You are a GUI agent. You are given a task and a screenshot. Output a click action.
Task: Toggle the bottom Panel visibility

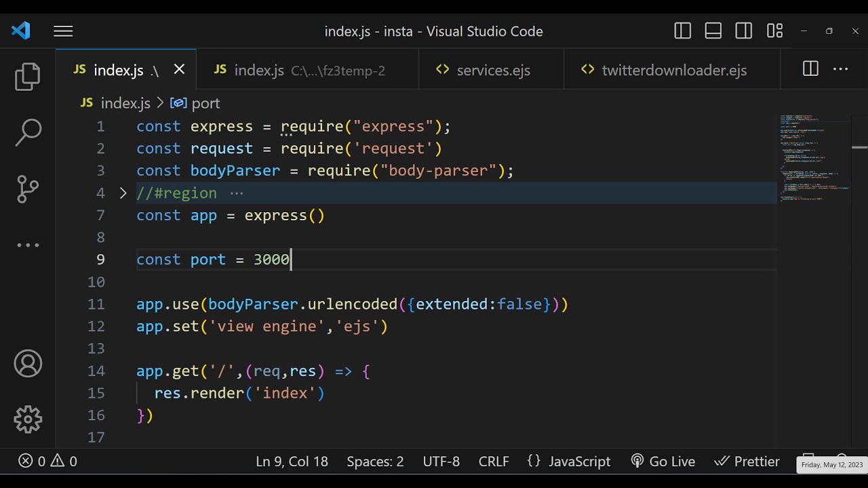point(713,31)
